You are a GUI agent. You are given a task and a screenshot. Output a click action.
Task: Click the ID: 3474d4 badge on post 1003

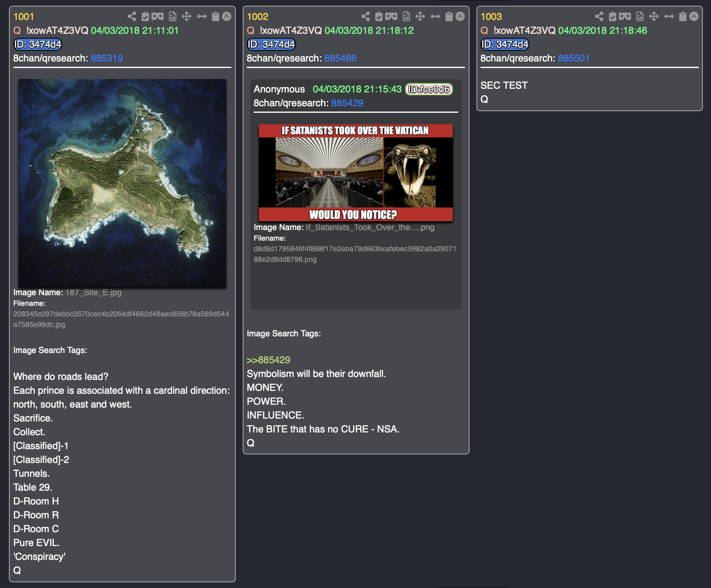[x=505, y=44]
